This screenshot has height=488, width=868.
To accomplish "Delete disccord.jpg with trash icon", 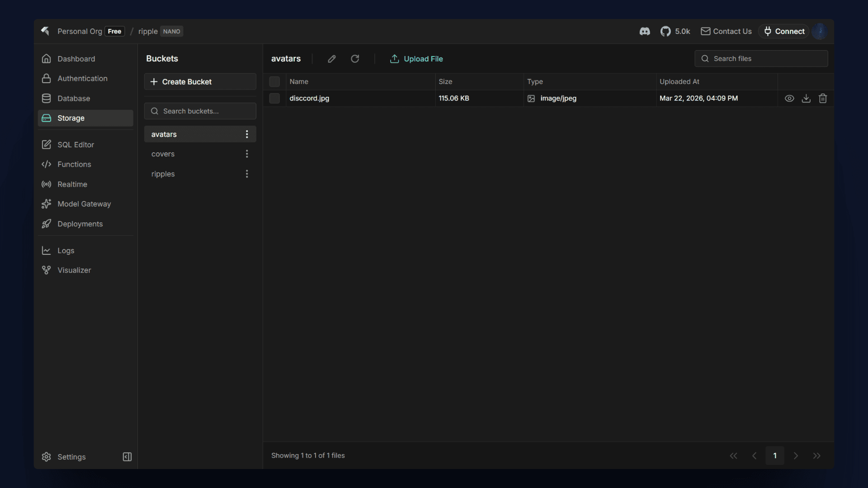I will 823,98.
